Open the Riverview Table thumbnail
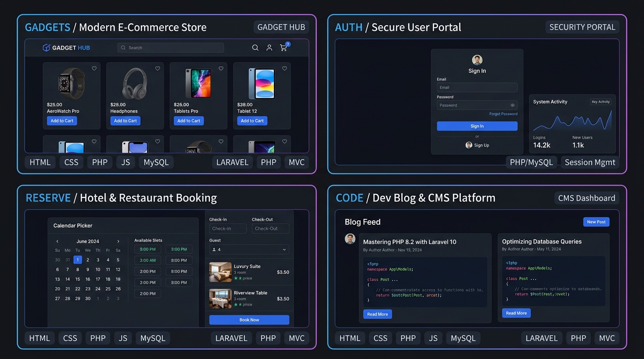Image resolution: width=644 pixels, height=359 pixels. [x=220, y=298]
